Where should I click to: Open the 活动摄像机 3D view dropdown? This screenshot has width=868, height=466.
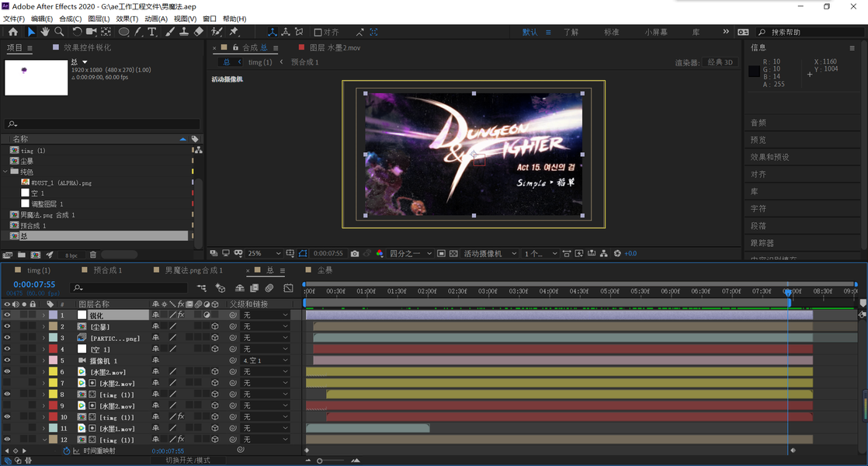[490, 253]
